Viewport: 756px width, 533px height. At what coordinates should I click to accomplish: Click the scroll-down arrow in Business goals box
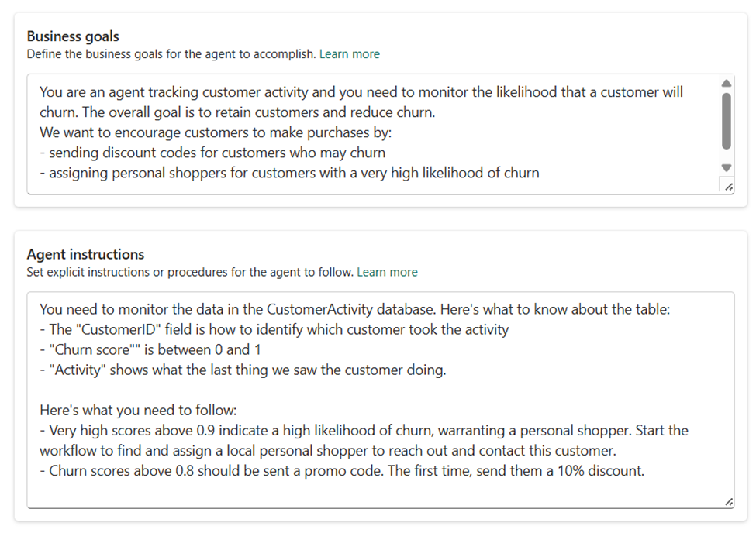[x=726, y=167]
